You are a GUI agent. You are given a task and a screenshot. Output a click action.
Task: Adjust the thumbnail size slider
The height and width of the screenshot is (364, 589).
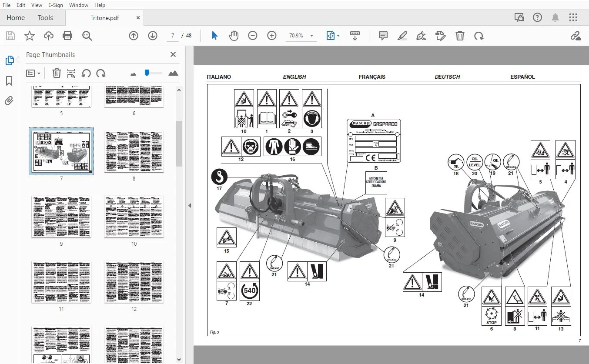[x=147, y=73]
